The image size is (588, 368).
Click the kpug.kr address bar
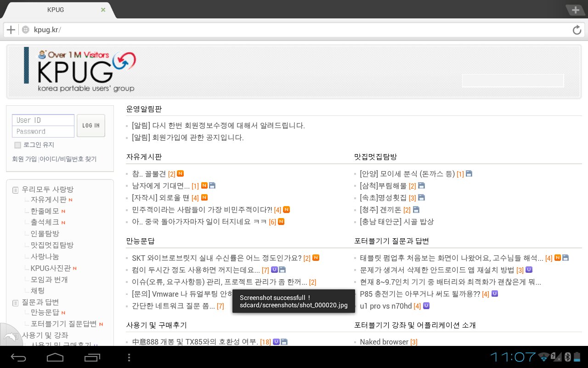coord(294,30)
